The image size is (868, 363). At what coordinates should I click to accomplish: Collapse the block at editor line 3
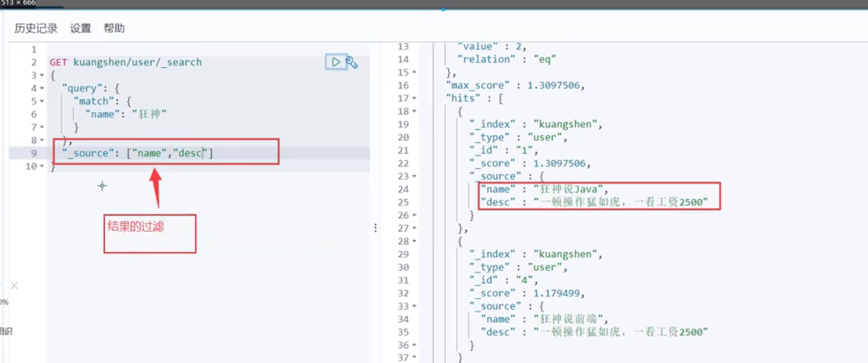coord(42,75)
